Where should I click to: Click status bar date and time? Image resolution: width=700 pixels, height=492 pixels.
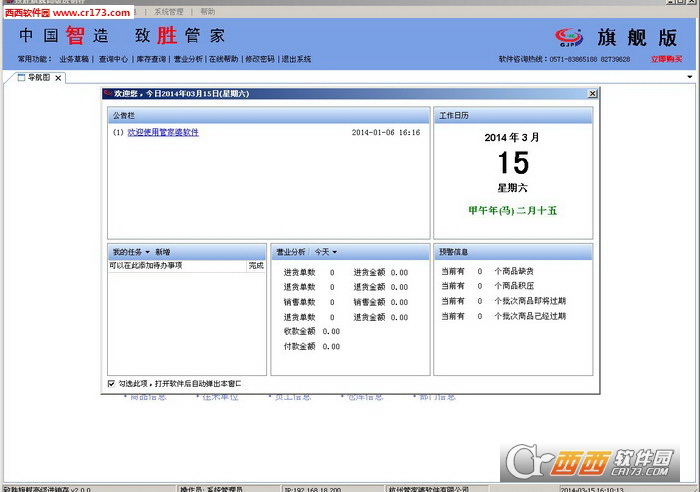coord(592,489)
